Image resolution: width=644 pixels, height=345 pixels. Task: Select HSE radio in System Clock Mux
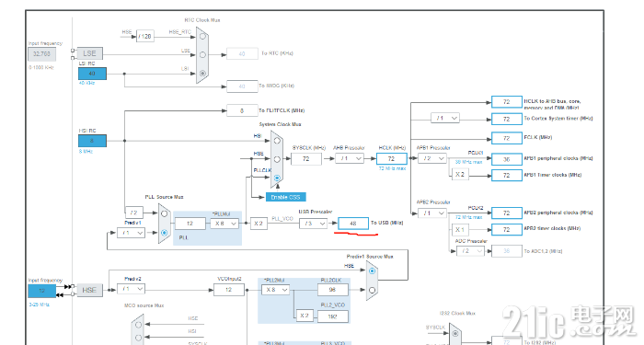coord(277,159)
